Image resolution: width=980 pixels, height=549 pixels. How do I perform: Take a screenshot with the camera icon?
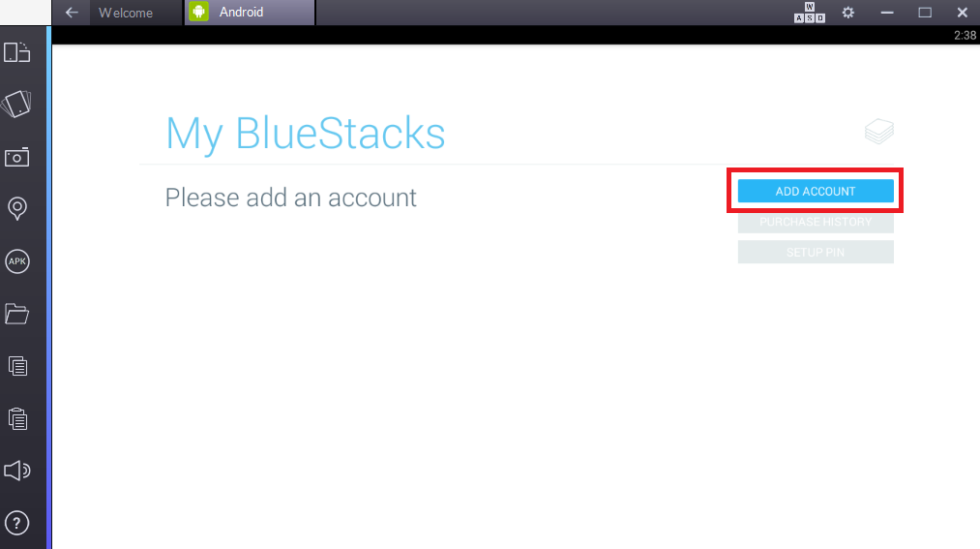click(x=16, y=157)
